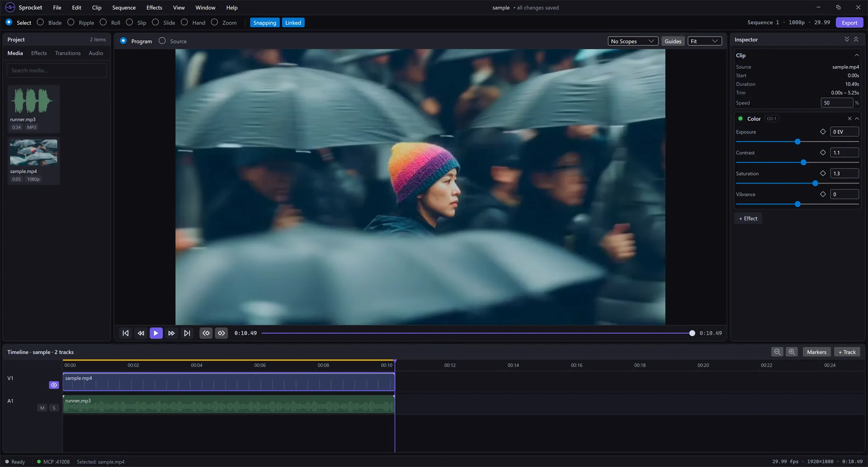Click the mark-out bracket icon button

[222, 333]
